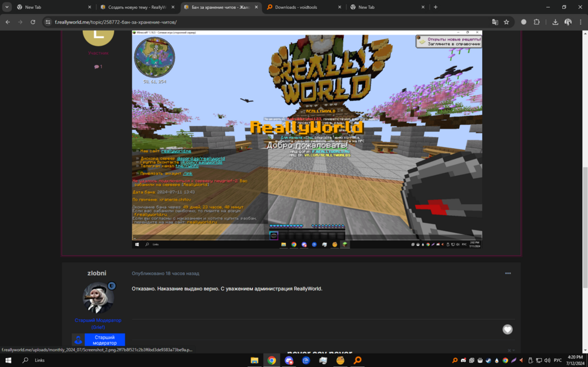Click the Отказано moderator reply text
588x367 pixels.
(227, 289)
